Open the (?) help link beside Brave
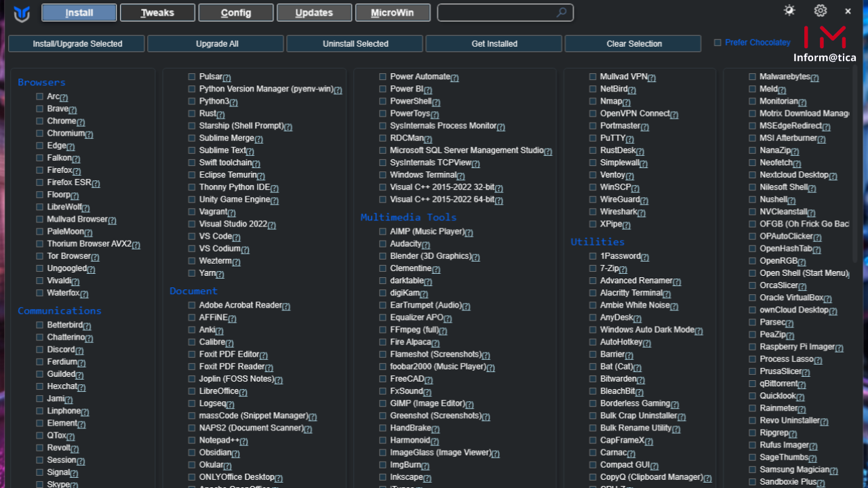Viewport: 868px width, 488px height. click(x=73, y=110)
